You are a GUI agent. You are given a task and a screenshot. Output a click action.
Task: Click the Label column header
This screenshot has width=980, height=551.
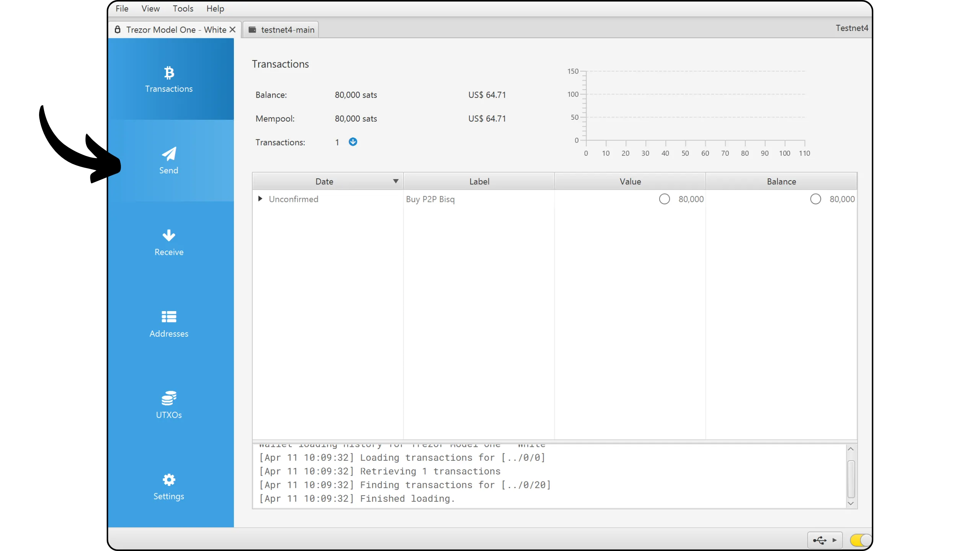point(479,181)
